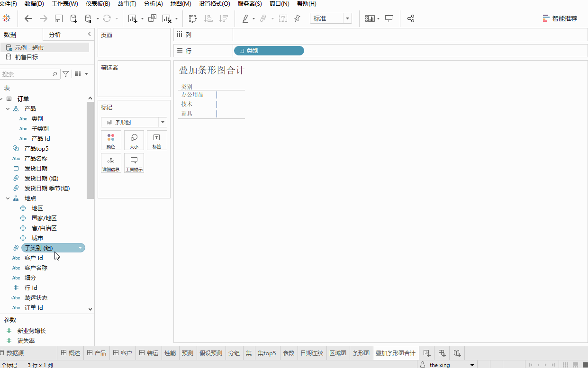Image resolution: width=588 pixels, height=368 pixels.
Task: Open the 设置格式(O) menu
Action: click(x=215, y=4)
